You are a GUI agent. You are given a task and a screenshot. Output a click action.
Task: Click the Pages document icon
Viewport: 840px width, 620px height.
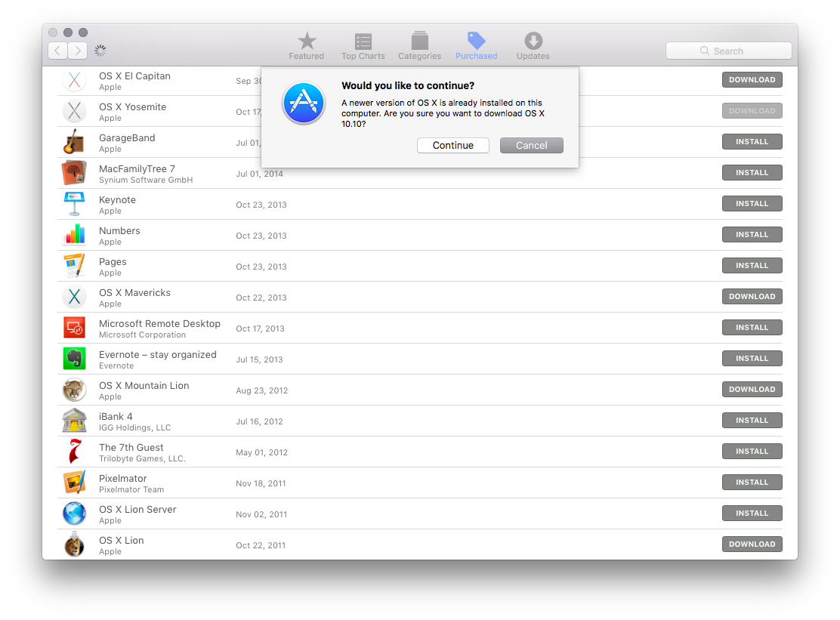75,266
